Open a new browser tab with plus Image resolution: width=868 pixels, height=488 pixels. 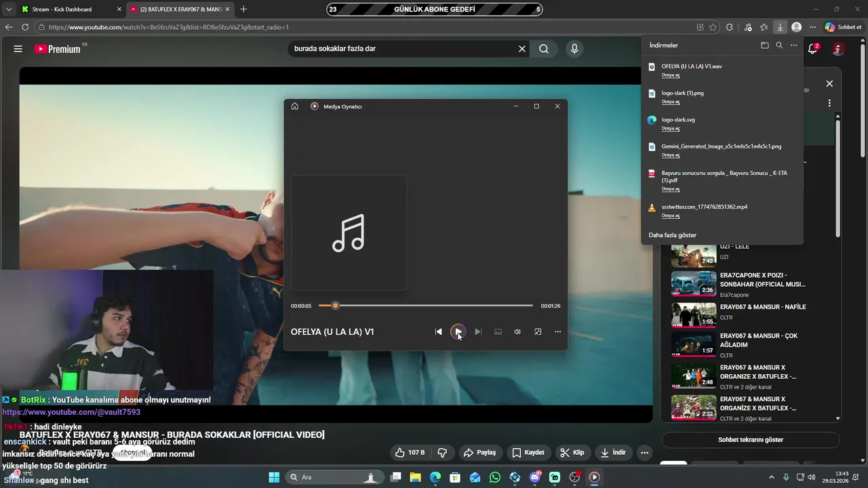click(243, 9)
